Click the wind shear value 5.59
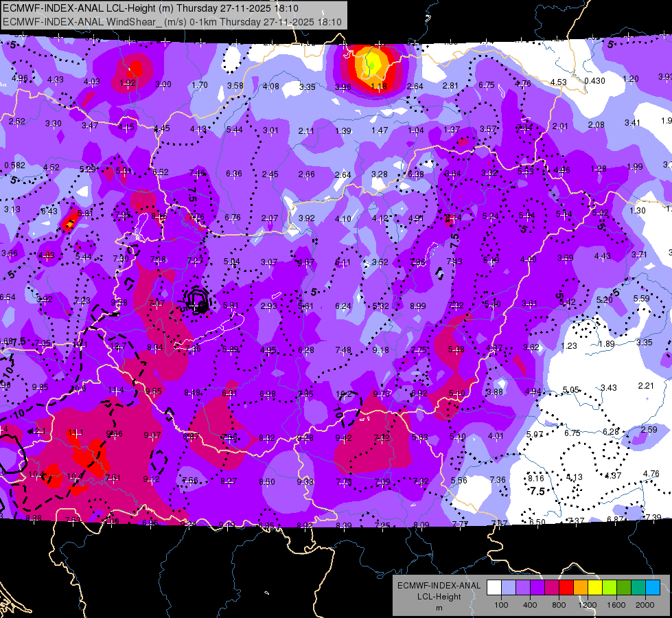Image resolution: width=672 pixels, height=618 pixels. (642, 299)
